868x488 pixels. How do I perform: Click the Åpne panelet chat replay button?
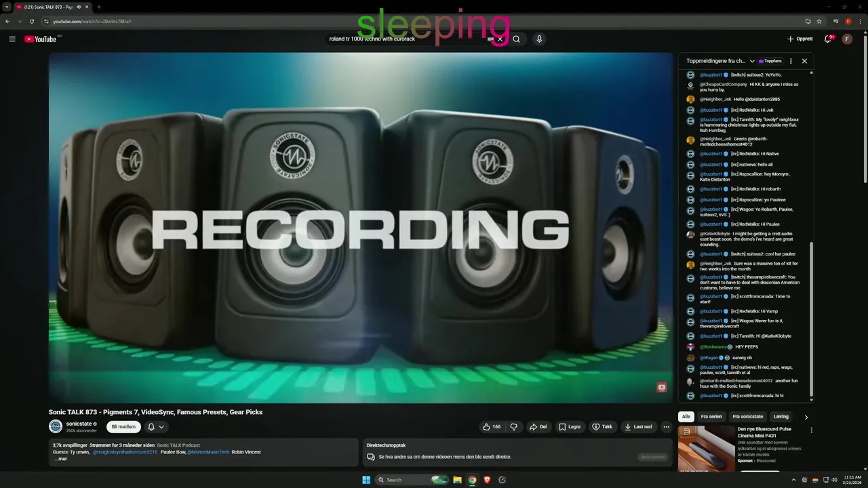[x=653, y=457]
